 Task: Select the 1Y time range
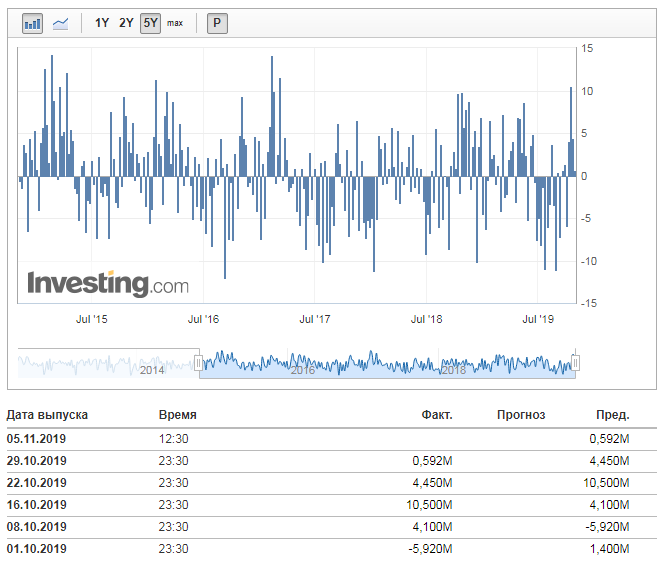click(x=102, y=23)
